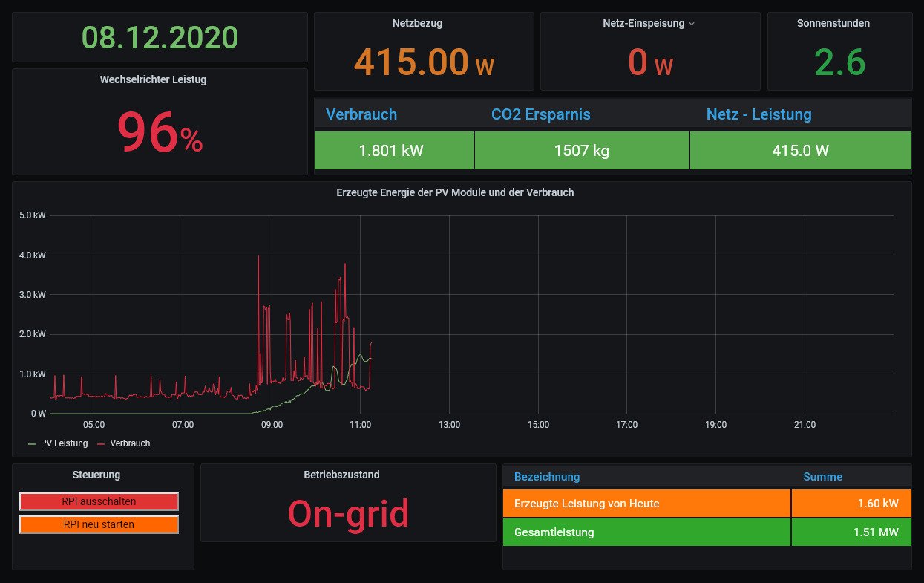The height and width of the screenshot is (583, 924).
Task: Select the green 1507 kg table cell
Action: point(581,151)
